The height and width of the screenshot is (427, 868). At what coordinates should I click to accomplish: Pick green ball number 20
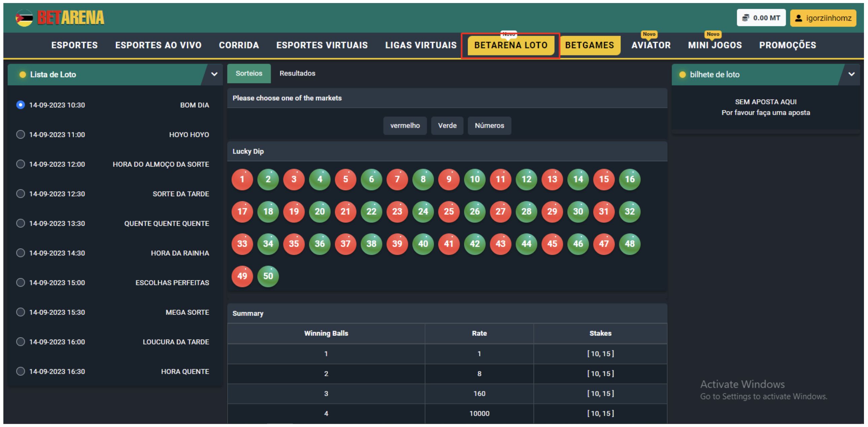coord(320,212)
